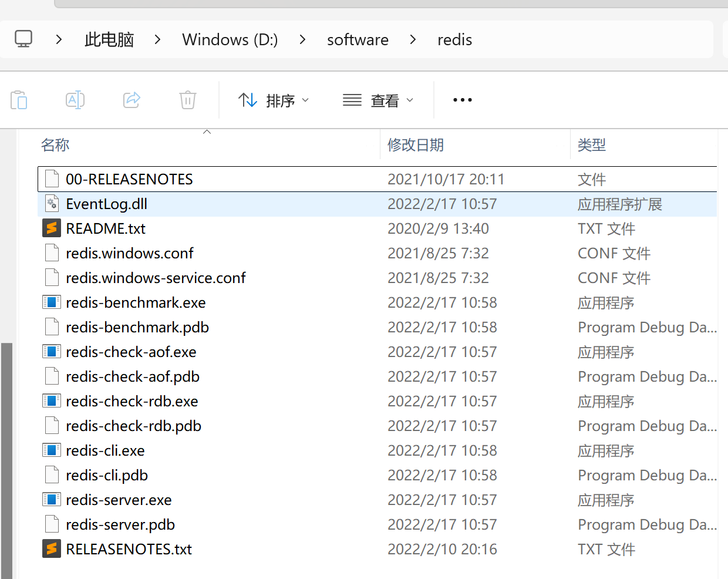Select the redis.windows-service.conf file name

pyautogui.click(x=156, y=278)
